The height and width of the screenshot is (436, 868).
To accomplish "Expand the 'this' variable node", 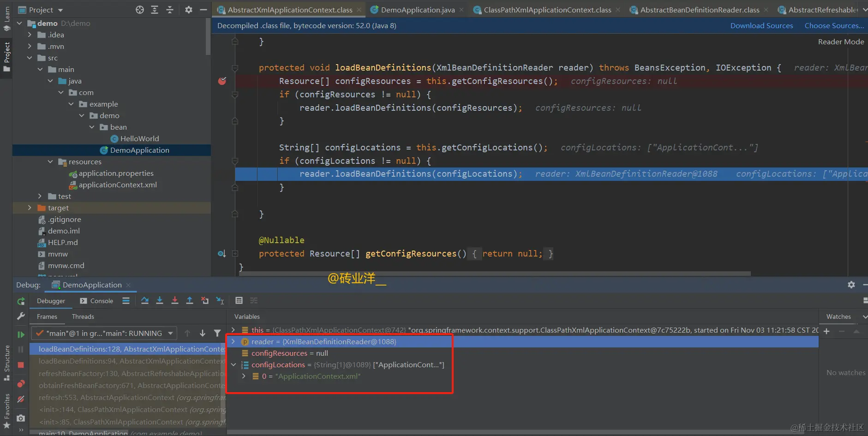I will pos(233,330).
